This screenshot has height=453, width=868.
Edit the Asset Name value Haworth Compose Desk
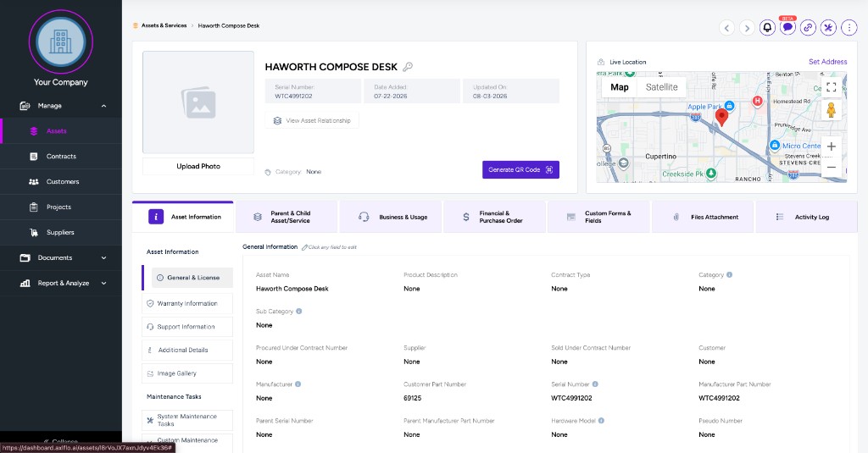point(292,289)
